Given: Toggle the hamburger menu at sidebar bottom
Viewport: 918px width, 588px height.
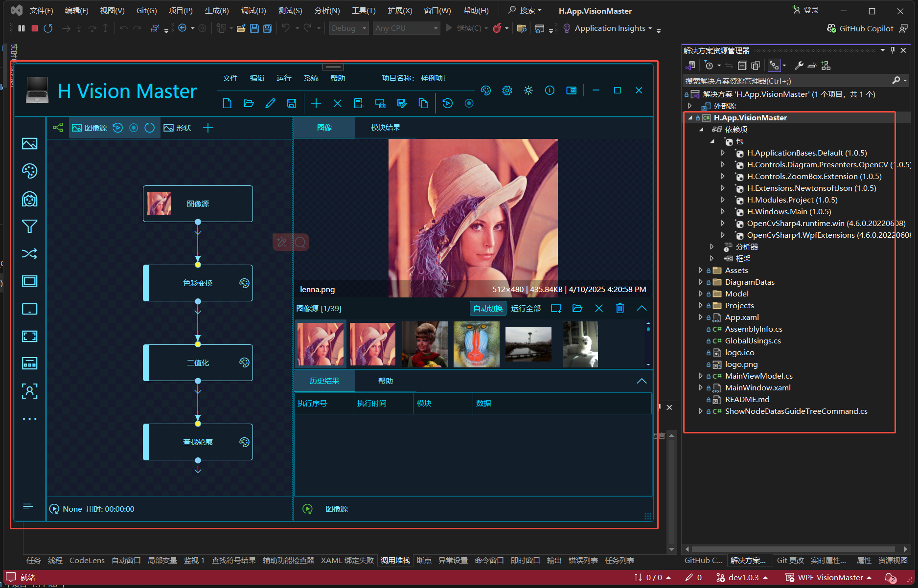Looking at the screenshot, I should coord(28,506).
